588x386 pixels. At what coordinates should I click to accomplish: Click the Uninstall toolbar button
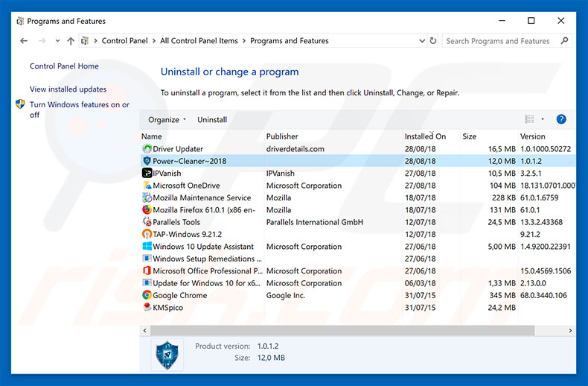click(x=212, y=119)
